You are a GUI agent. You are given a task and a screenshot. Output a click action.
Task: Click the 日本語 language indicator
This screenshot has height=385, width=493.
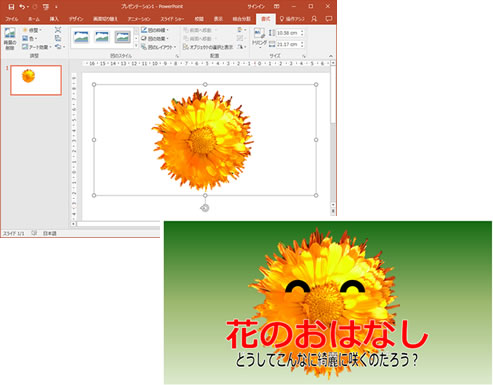click(49, 233)
